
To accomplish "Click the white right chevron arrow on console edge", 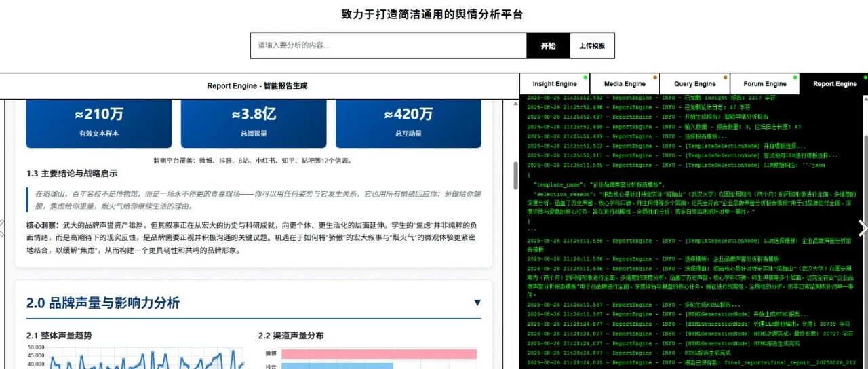I will tap(863, 229).
